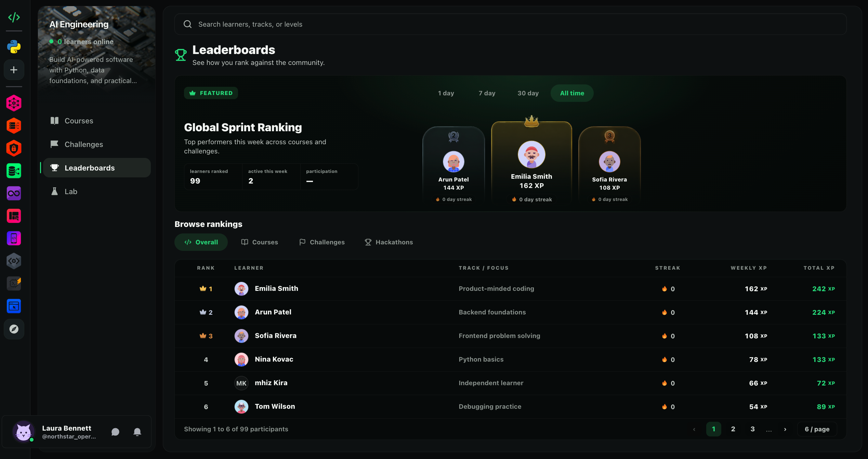Click Laura Bennett's cat avatar
This screenshot has height=459, width=868.
[x=24, y=432]
